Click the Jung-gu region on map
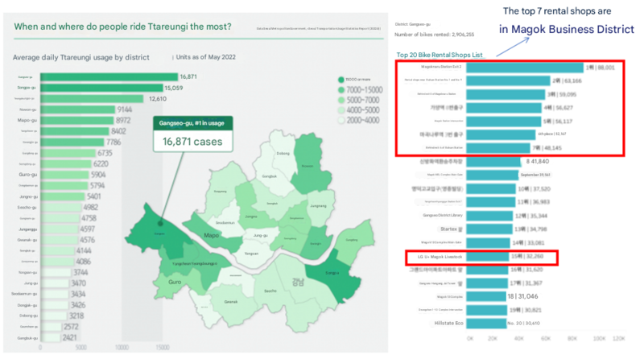 click(x=259, y=235)
